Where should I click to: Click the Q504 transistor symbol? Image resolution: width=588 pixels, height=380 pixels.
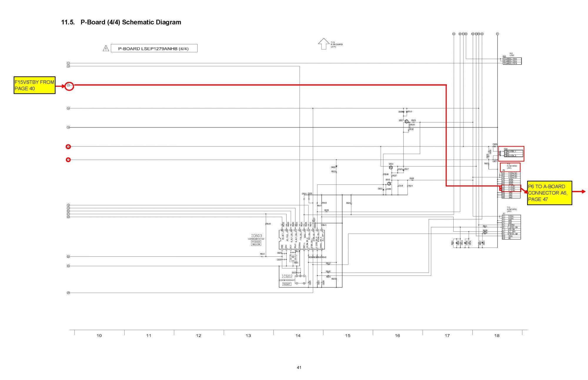tap(391, 167)
